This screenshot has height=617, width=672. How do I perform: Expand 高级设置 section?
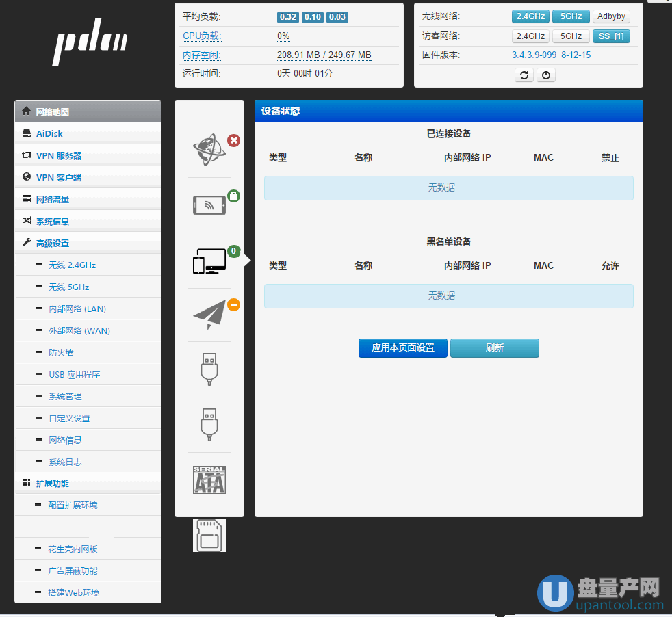(x=88, y=243)
